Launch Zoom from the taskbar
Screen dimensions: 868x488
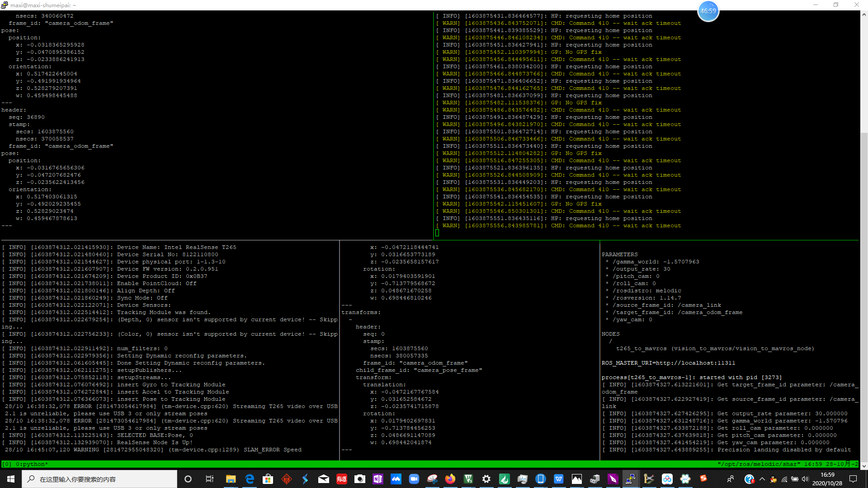point(414,479)
